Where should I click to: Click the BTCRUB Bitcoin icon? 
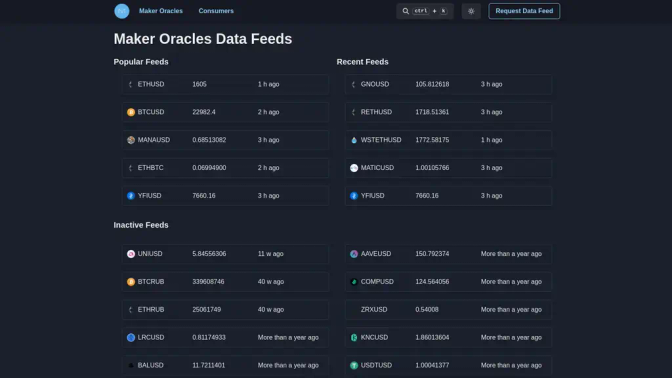[131, 282]
